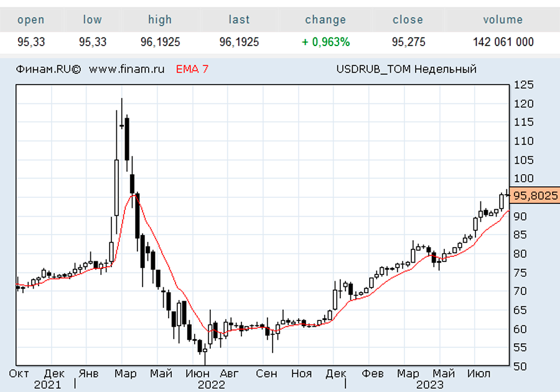Select the "last" column header

point(239,20)
